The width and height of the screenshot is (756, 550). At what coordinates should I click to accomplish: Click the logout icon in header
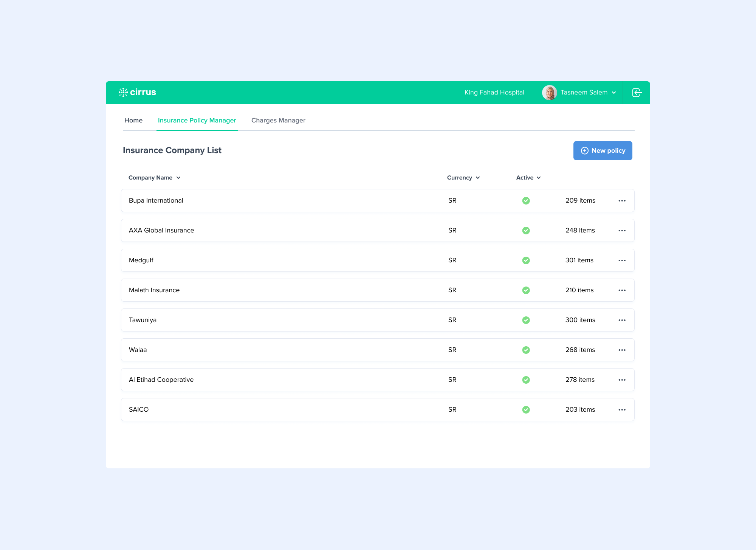coord(637,93)
